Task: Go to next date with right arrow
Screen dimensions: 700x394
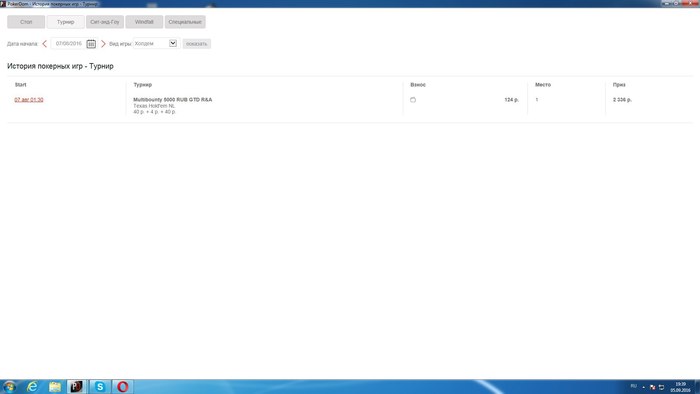Action: pos(103,44)
